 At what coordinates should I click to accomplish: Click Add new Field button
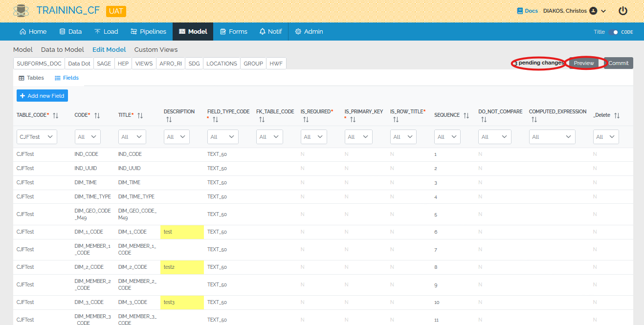(x=42, y=96)
